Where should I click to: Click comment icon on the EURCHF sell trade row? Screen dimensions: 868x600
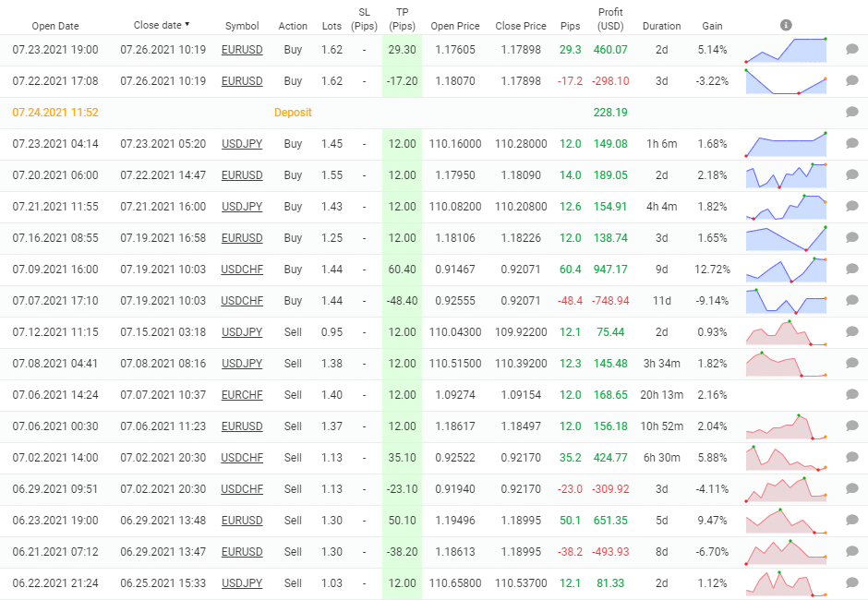click(x=851, y=394)
